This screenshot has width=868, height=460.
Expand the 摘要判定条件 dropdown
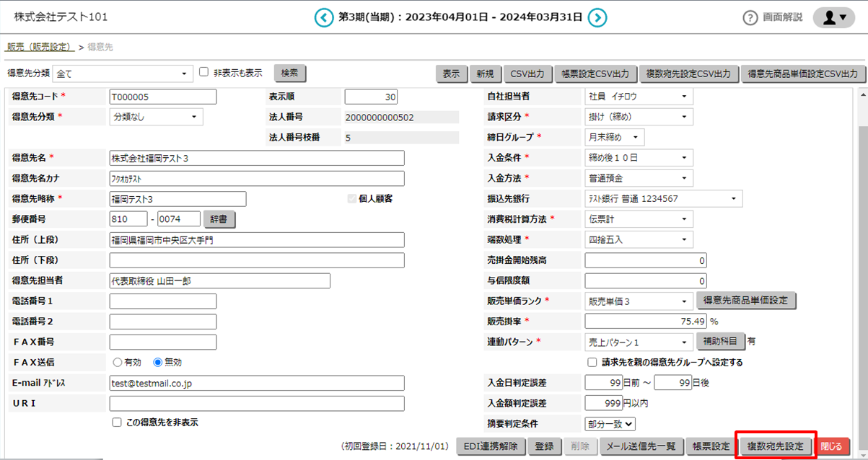[x=610, y=425]
